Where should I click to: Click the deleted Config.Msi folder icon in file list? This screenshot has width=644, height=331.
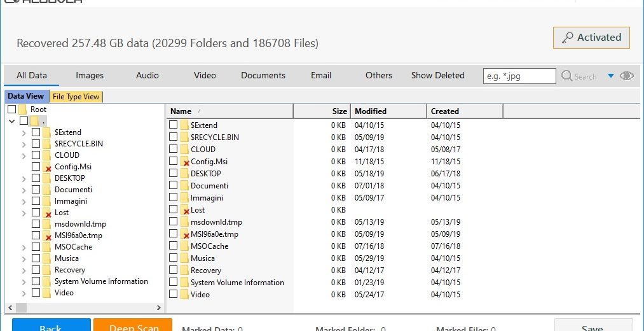pos(185,162)
